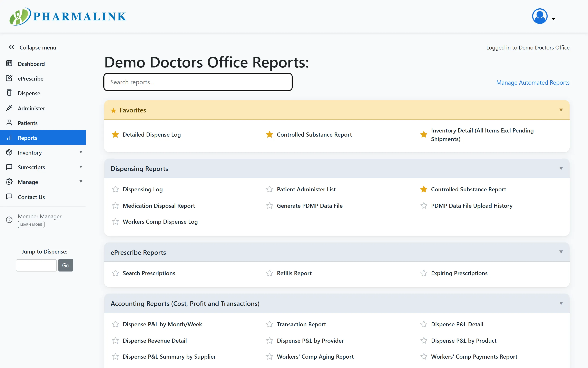Click the Patients person icon
The image size is (588, 368).
pyautogui.click(x=9, y=122)
